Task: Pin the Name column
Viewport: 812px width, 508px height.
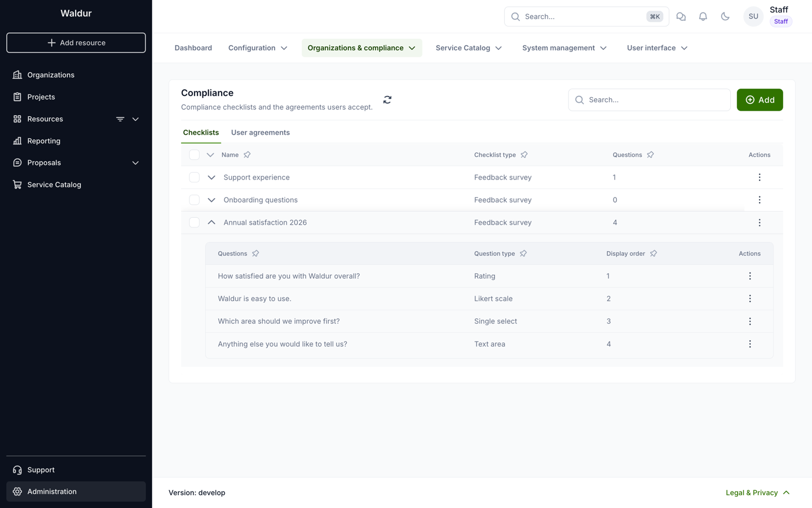Action: (x=247, y=155)
